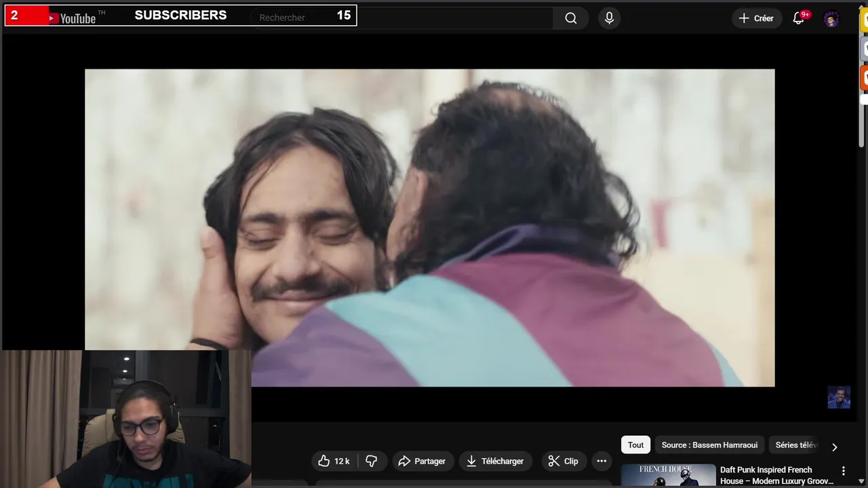Like the video with thumbs up
The width and height of the screenshot is (868, 488).
[x=334, y=461]
